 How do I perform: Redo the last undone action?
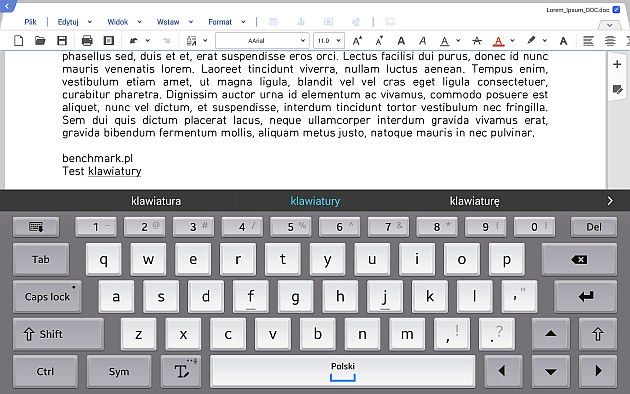point(166,41)
